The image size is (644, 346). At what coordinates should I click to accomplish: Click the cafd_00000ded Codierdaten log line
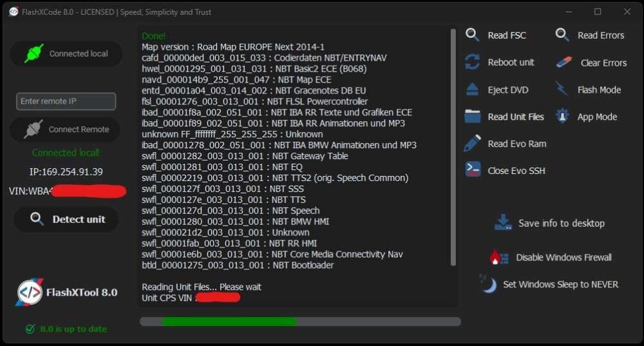(264, 58)
